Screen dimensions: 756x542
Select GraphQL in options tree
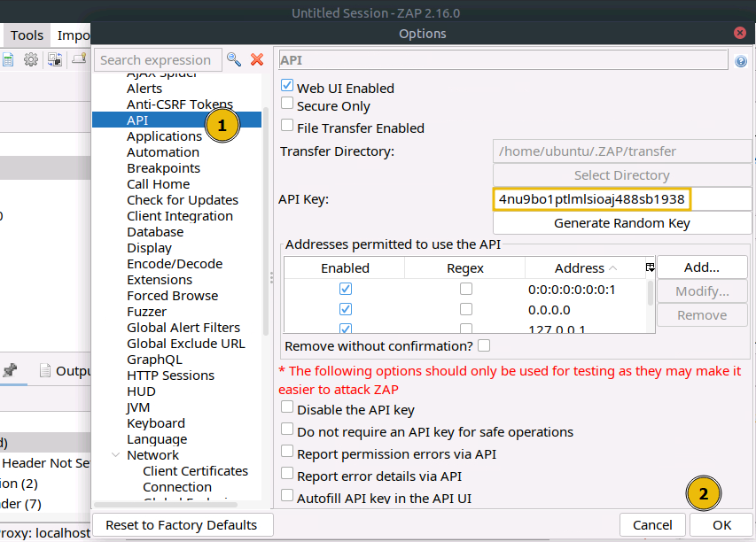tap(154, 360)
